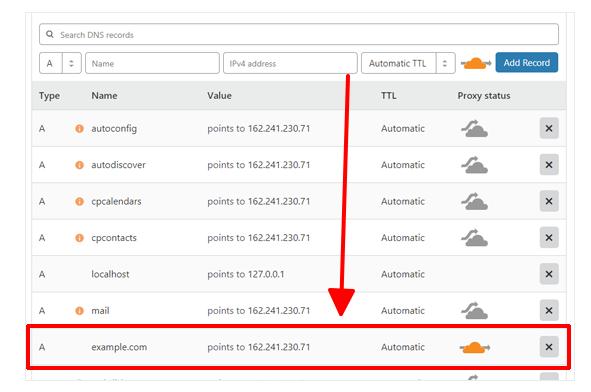Click the Automatic TTL of autoconfig row

(403, 128)
